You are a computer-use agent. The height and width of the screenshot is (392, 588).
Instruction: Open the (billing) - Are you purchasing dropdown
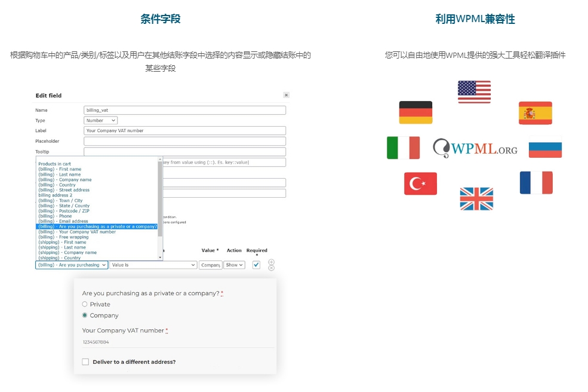coord(72,265)
